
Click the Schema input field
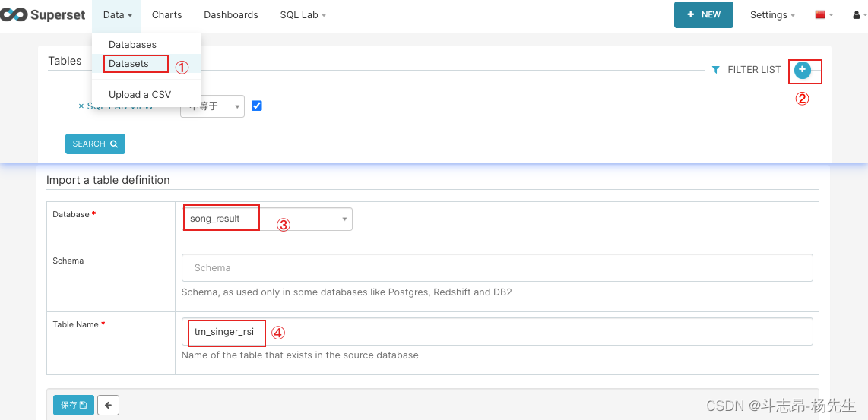click(497, 268)
